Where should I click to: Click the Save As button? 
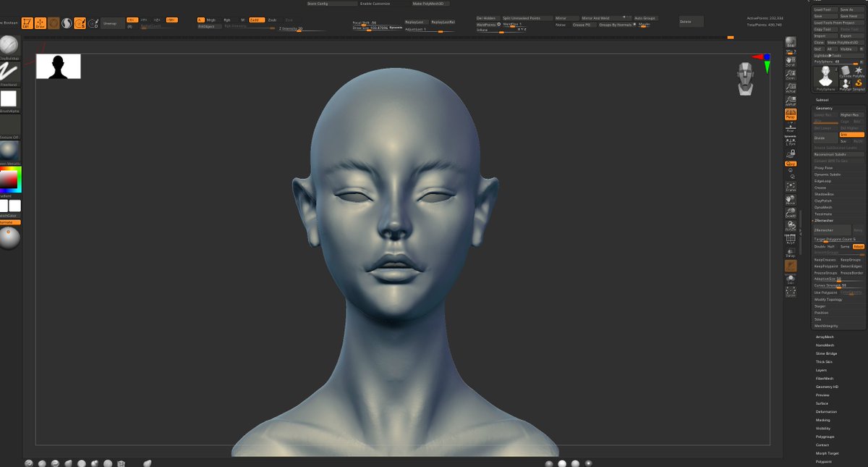click(851, 9)
